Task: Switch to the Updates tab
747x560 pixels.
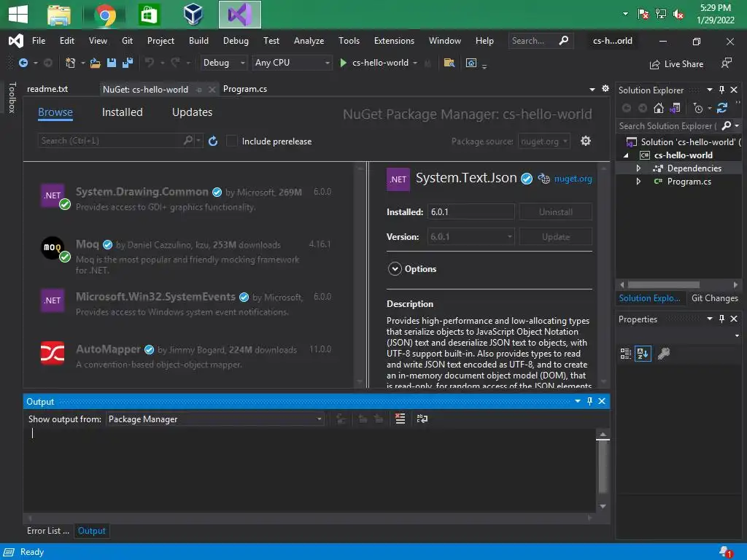Action: [x=192, y=112]
